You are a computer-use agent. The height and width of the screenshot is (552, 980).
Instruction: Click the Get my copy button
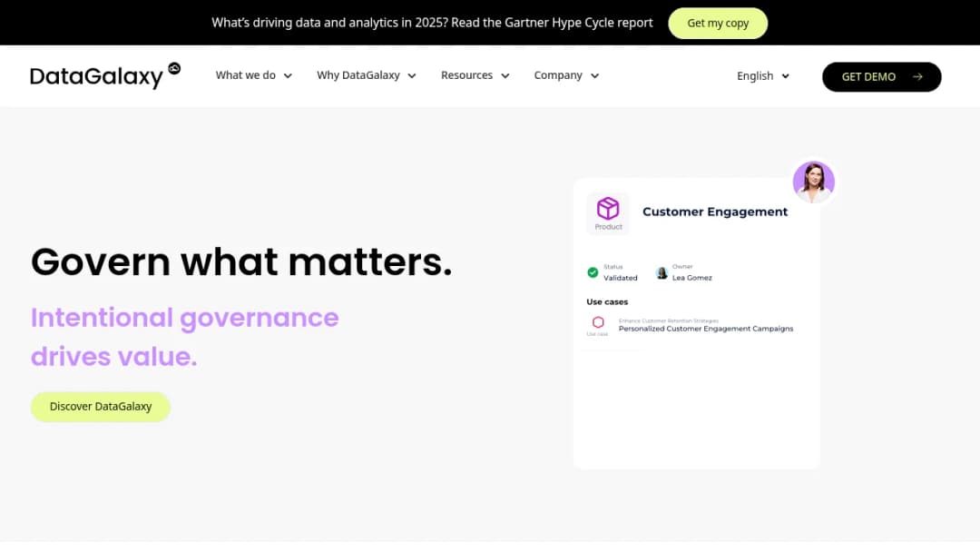click(x=718, y=23)
